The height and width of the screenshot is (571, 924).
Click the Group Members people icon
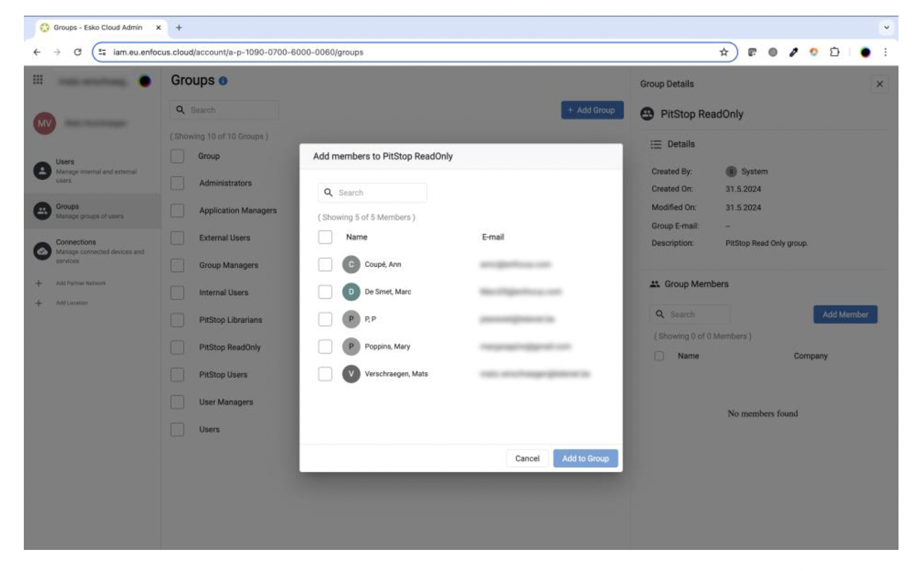(x=655, y=284)
